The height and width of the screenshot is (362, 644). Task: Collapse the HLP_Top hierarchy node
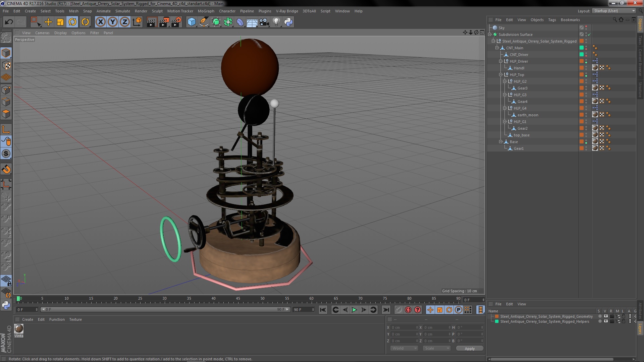501,75
